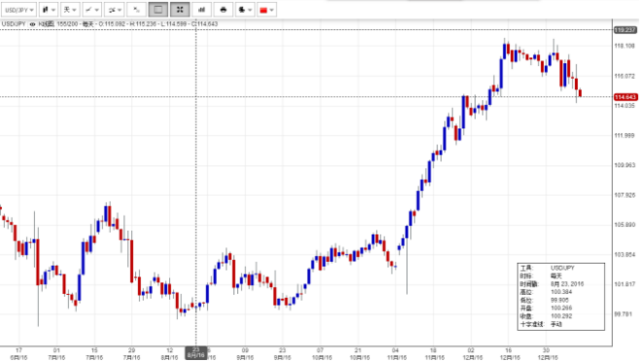Click the highlighted date marker 23 8月/16
This screenshot has height=362, width=644.
point(196,353)
